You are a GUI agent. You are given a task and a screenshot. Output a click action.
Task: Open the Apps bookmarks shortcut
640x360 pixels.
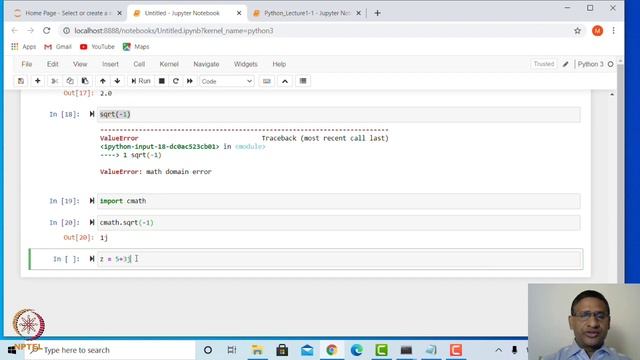tap(24, 47)
